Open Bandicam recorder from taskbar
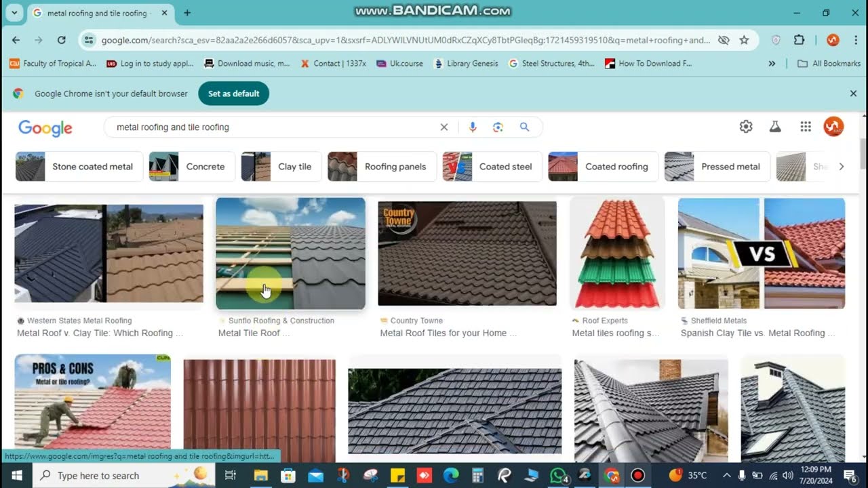Viewport: 868px width, 488px height. [x=637, y=475]
